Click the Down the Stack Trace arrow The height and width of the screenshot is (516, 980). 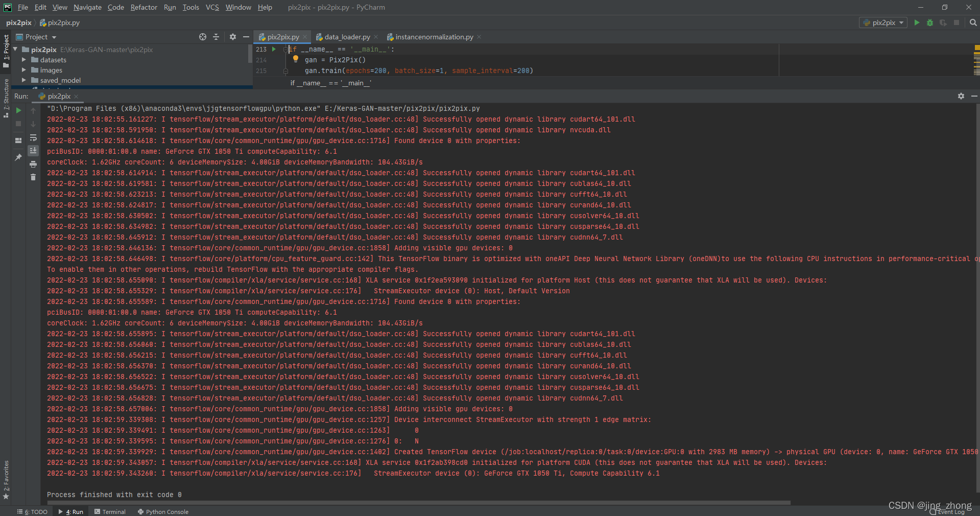pyautogui.click(x=33, y=124)
